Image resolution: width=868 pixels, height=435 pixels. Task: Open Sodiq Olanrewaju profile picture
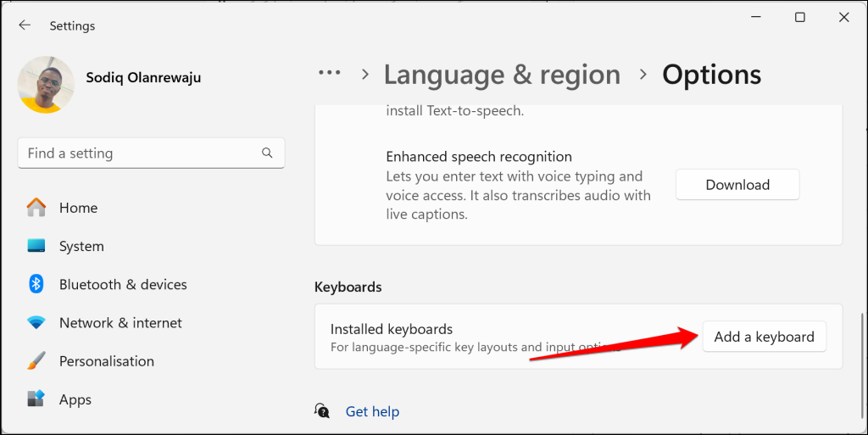coord(46,85)
